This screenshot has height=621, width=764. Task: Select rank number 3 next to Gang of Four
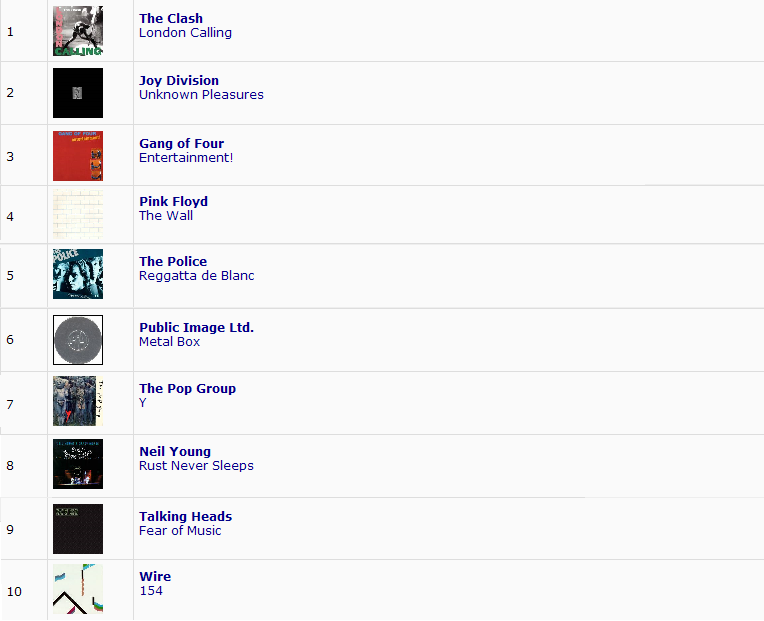tap(10, 157)
